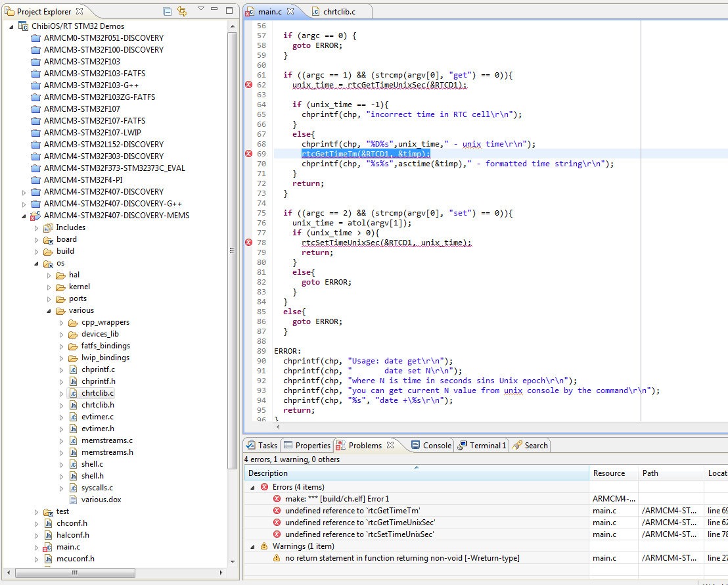
Task: Sort problems by Path column
Action: click(x=671, y=473)
